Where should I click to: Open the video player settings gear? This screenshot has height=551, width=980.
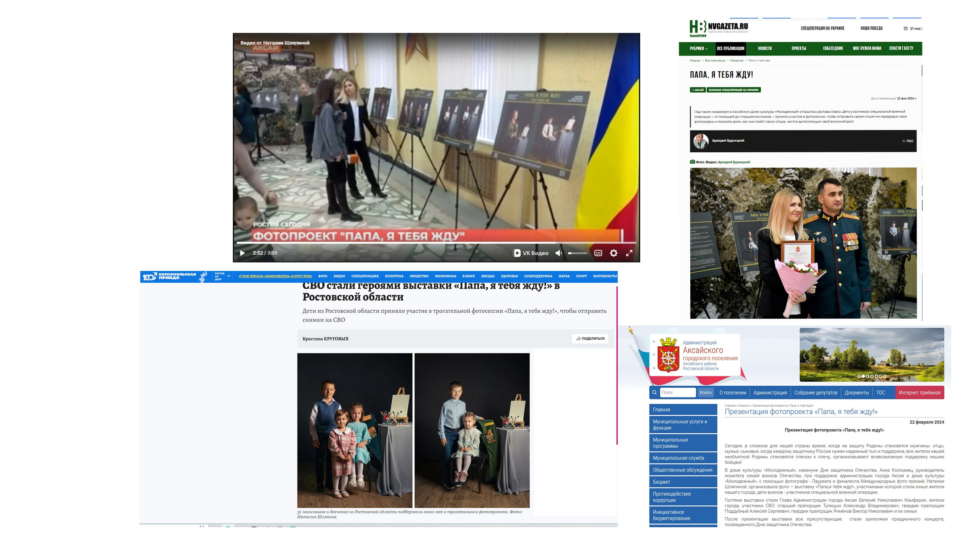tap(614, 253)
